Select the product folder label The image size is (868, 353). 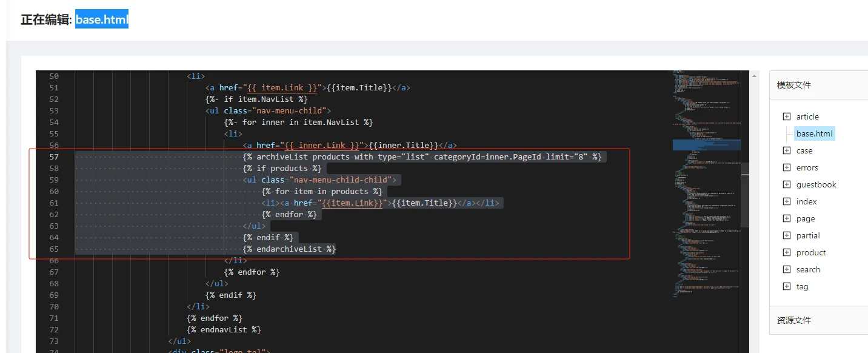pos(811,252)
